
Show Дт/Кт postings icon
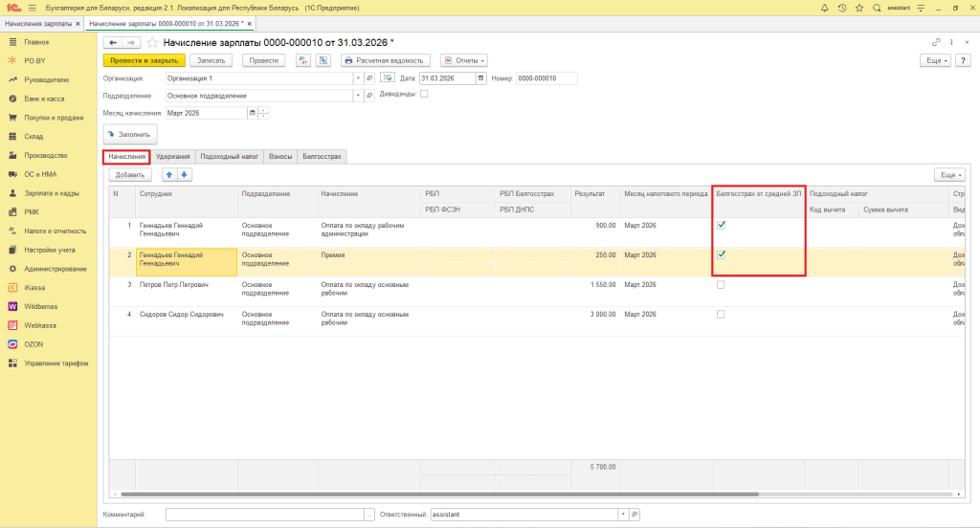(303, 60)
